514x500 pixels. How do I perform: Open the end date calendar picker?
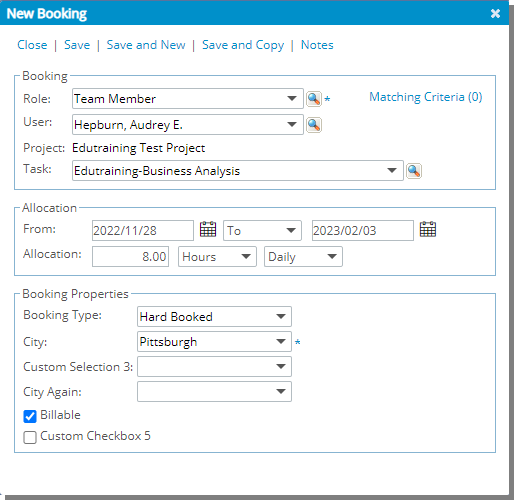click(428, 229)
